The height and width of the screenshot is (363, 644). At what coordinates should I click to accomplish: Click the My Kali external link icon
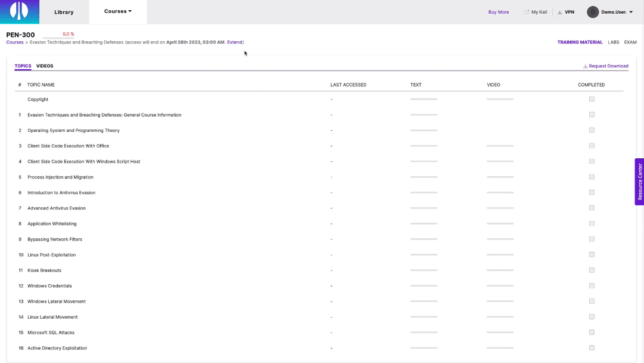527,11
